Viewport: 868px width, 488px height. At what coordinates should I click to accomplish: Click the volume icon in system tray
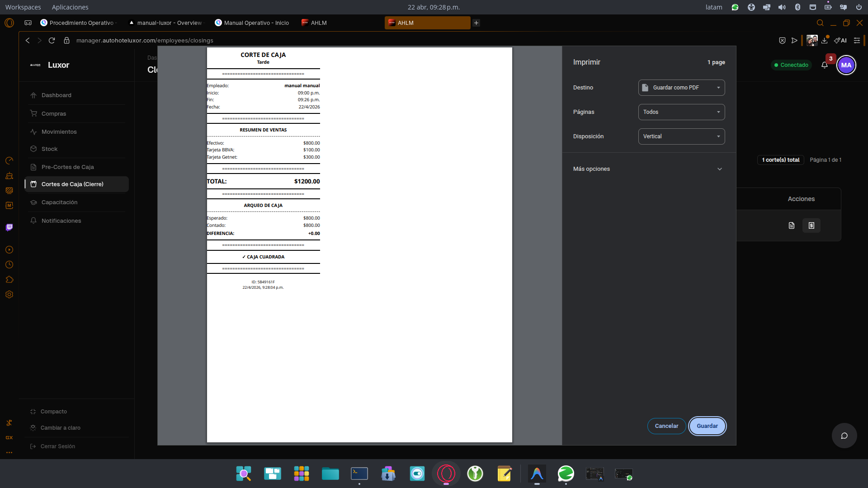click(782, 7)
